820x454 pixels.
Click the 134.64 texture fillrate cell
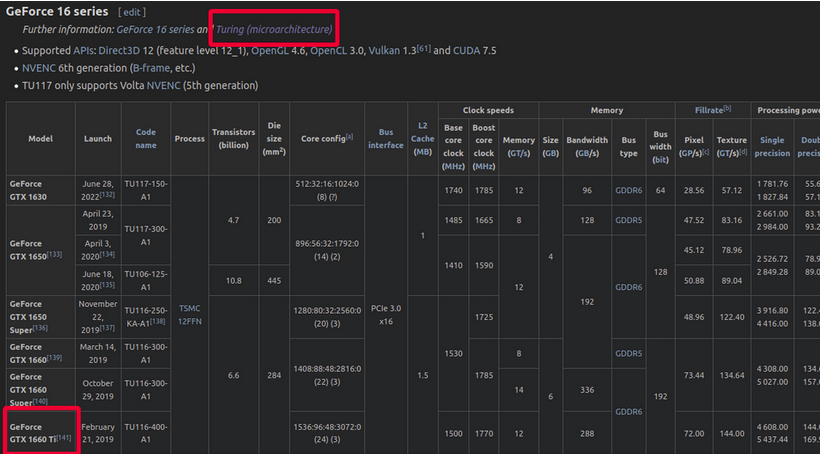tap(732, 375)
